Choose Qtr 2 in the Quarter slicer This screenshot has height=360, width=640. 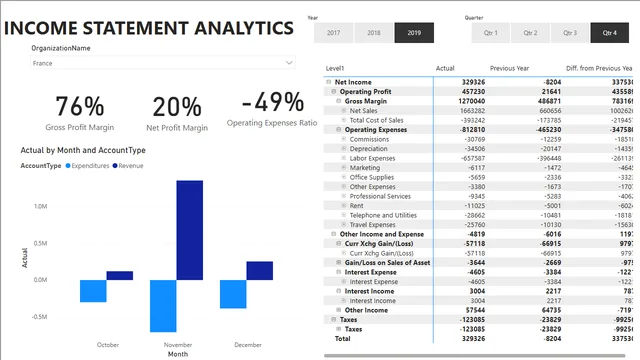[x=530, y=33]
